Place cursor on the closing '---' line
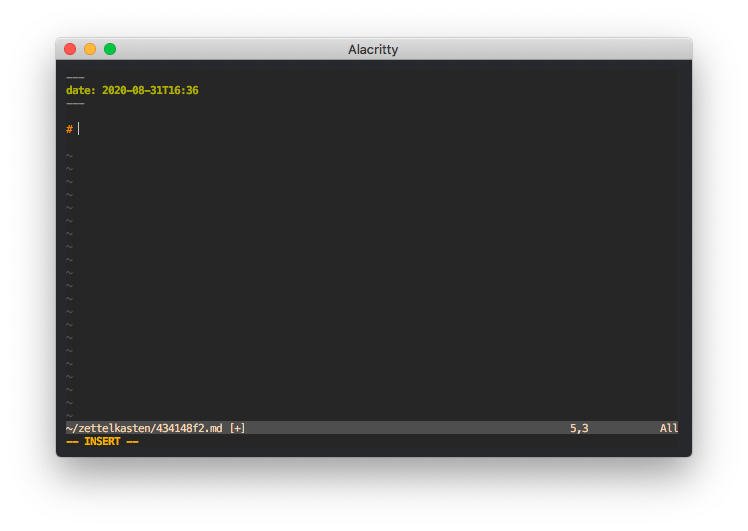 75,103
